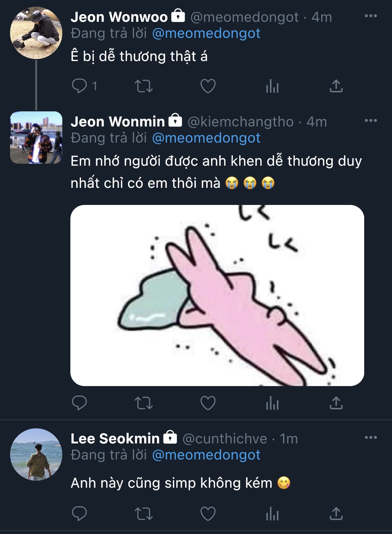View analytics for Lee Seokmin's tweet

click(272, 514)
